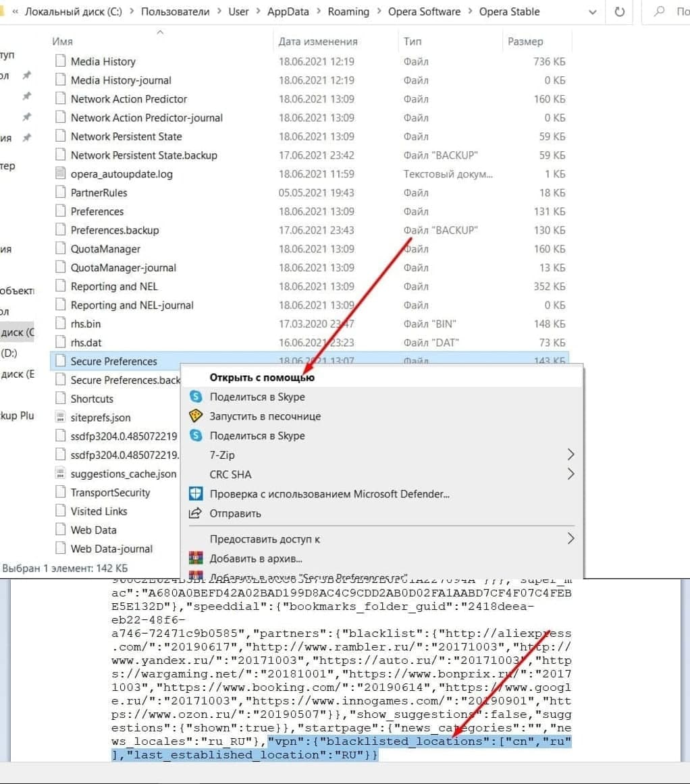
Task: Select the rhs.dat file icon
Action: coord(61,343)
